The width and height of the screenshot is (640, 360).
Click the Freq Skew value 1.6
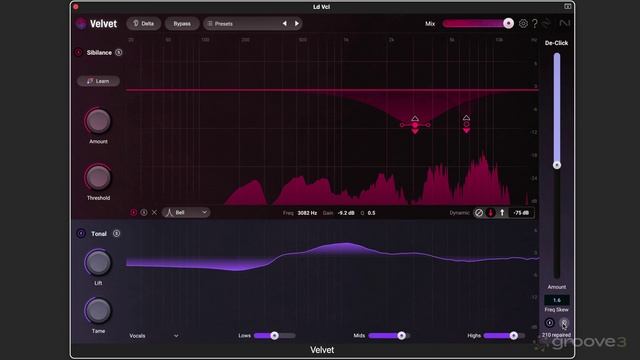click(557, 300)
